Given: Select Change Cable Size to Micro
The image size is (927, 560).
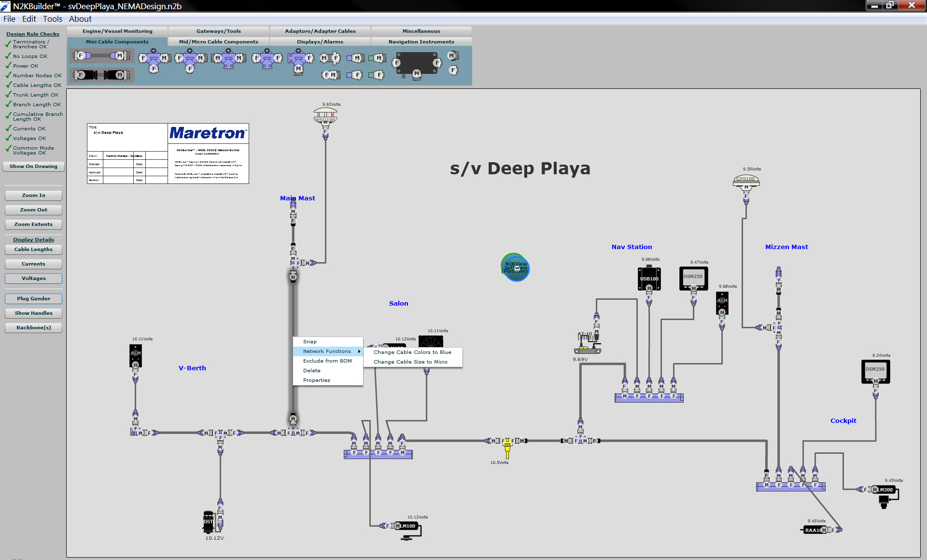Looking at the screenshot, I should [412, 362].
